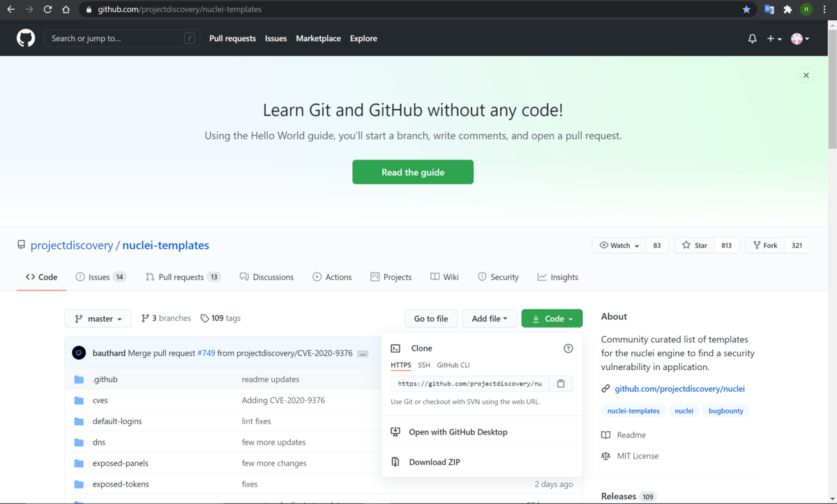Choose Download ZIP

482,462
